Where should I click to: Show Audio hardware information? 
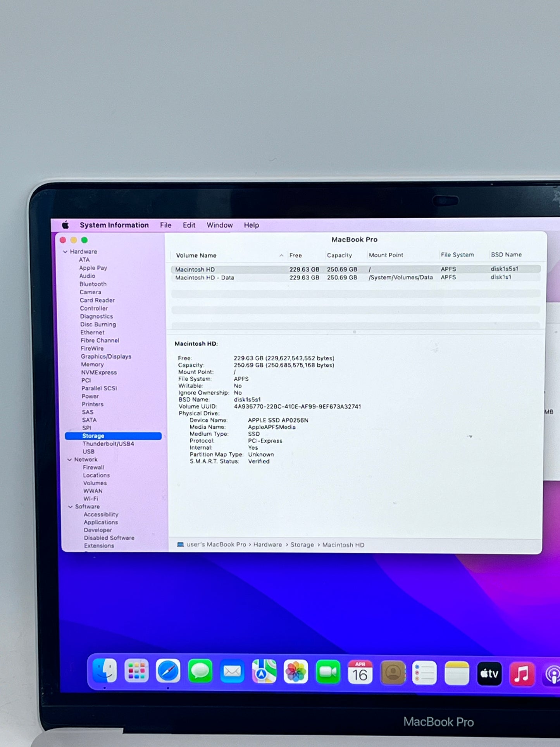tap(87, 276)
